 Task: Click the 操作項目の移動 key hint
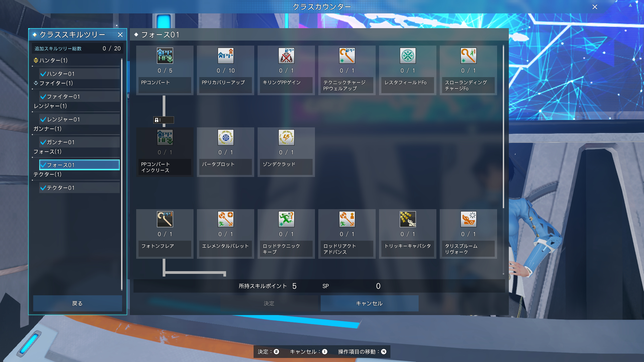point(362,352)
